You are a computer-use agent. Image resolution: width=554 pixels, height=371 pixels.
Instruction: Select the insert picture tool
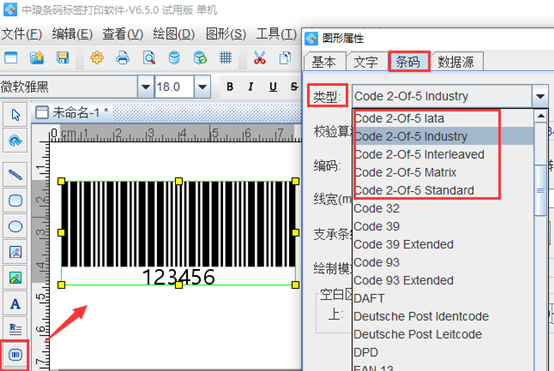coord(15,252)
